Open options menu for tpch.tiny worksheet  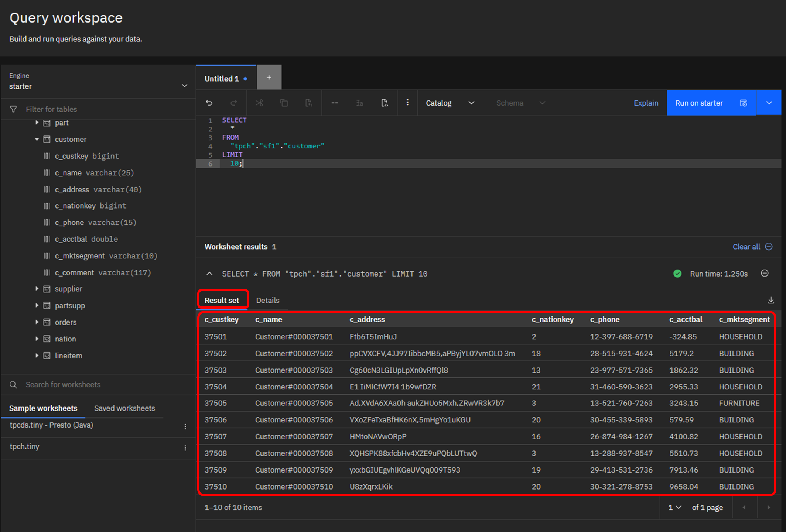pyautogui.click(x=185, y=448)
